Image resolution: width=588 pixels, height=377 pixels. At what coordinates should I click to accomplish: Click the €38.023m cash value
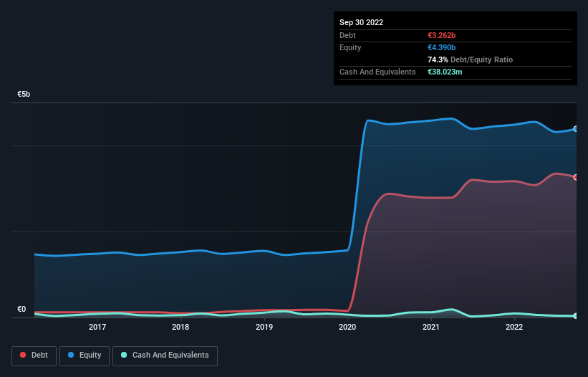click(445, 72)
